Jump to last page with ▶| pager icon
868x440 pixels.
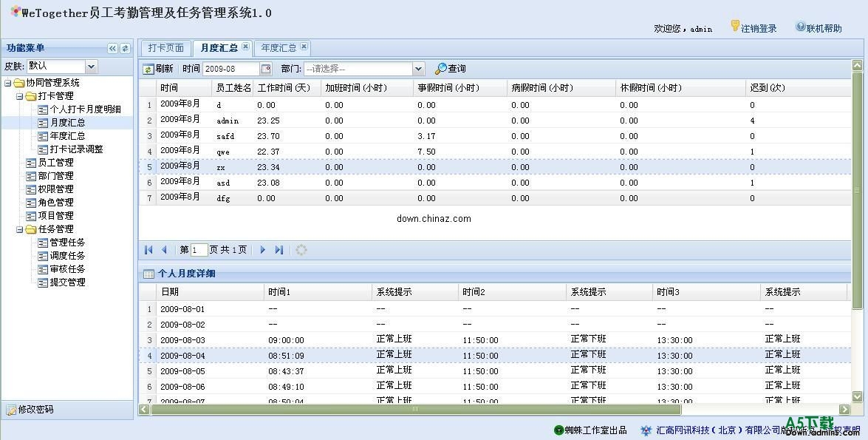(279, 250)
